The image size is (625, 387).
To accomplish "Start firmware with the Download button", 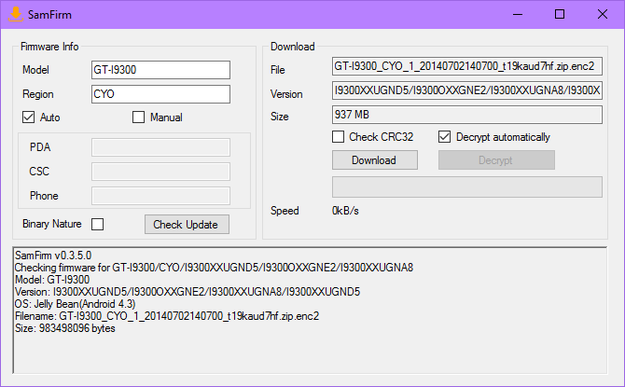I will tap(375, 160).
